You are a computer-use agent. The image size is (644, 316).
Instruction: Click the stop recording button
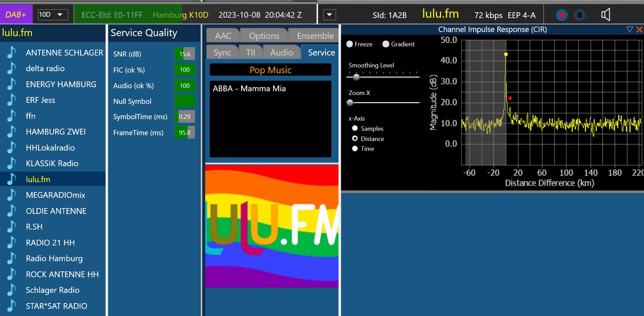pos(579,15)
